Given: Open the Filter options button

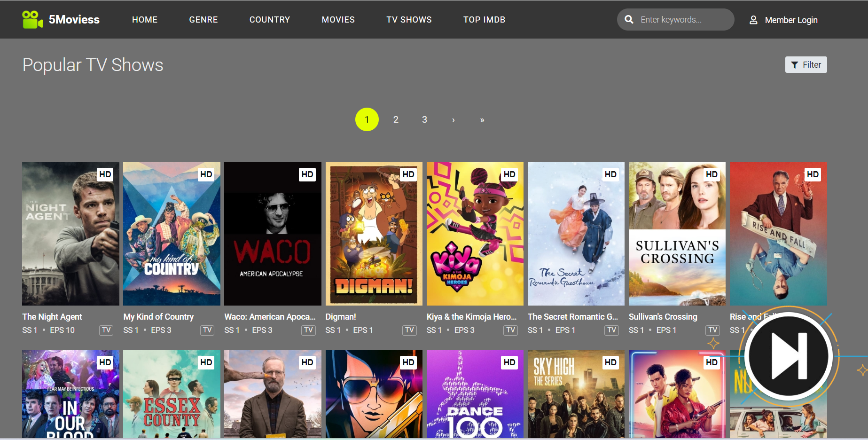Looking at the screenshot, I should 806,65.
